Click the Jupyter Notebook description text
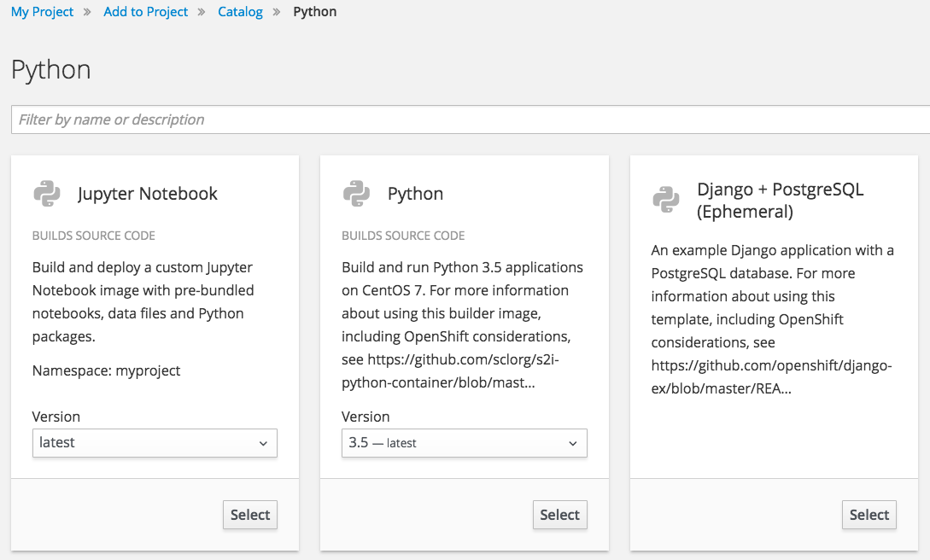930x560 pixels. click(x=143, y=302)
